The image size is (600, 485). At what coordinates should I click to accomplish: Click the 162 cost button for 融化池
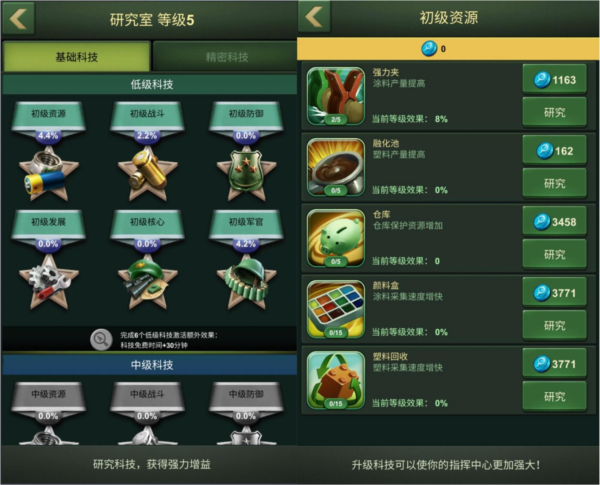(x=554, y=151)
